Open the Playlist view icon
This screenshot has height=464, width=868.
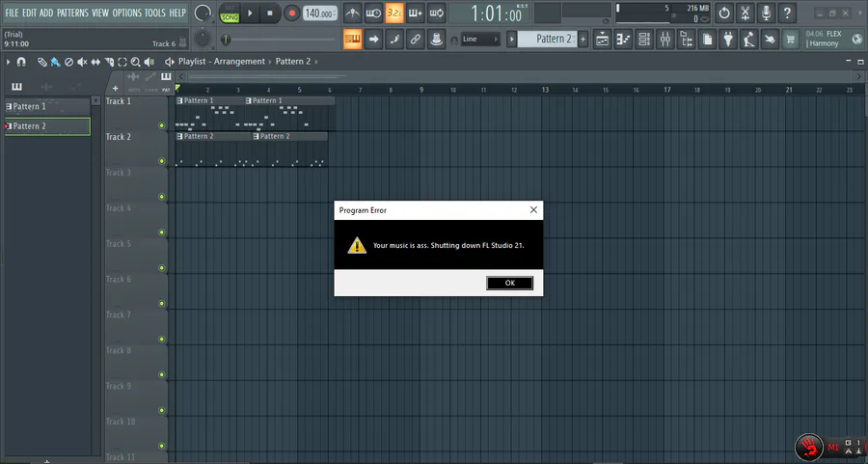point(602,39)
